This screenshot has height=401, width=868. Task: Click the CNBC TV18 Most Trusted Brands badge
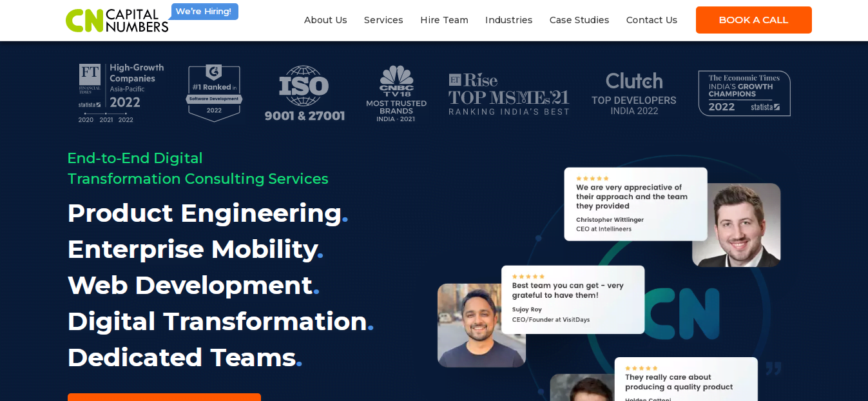tap(396, 93)
